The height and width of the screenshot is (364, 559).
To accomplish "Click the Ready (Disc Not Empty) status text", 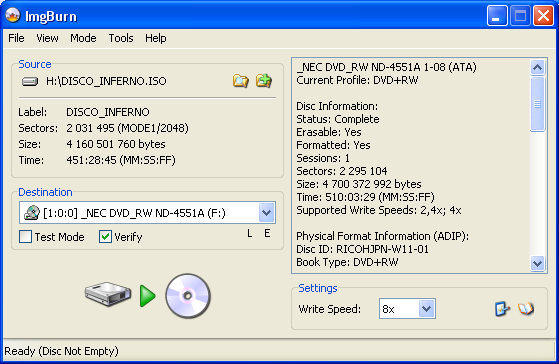I will pyautogui.click(x=61, y=351).
